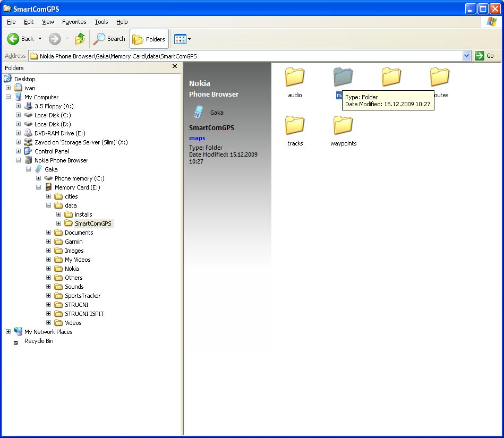
Task: Select the highlighted maps folder icon
Action: pos(343,77)
